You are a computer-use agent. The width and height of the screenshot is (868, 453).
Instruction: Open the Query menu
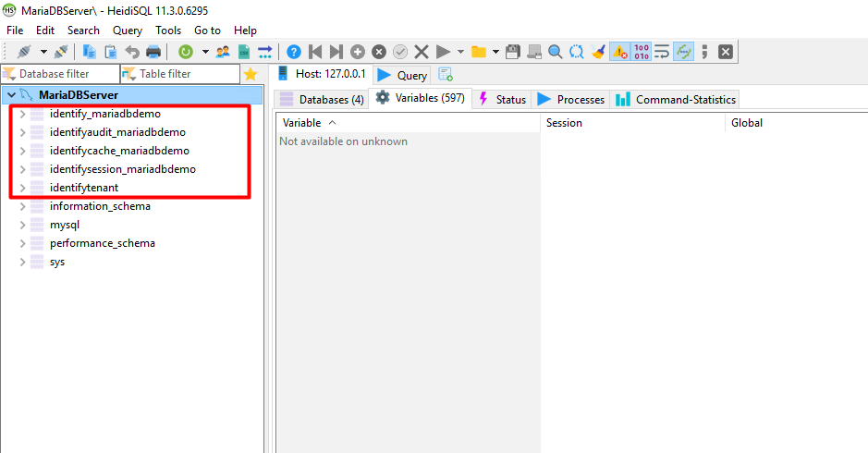coord(128,31)
